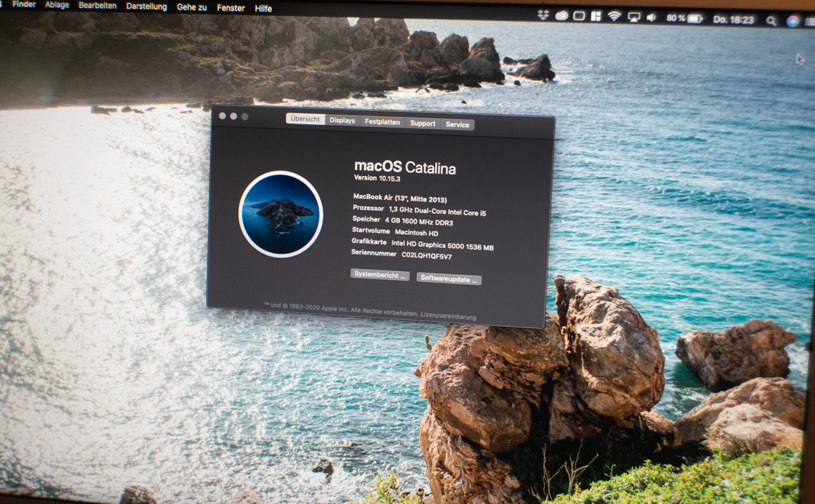This screenshot has width=815, height=504.
Task: Open the Lizenzvereinbarung link
Action: tap(448, 317)
